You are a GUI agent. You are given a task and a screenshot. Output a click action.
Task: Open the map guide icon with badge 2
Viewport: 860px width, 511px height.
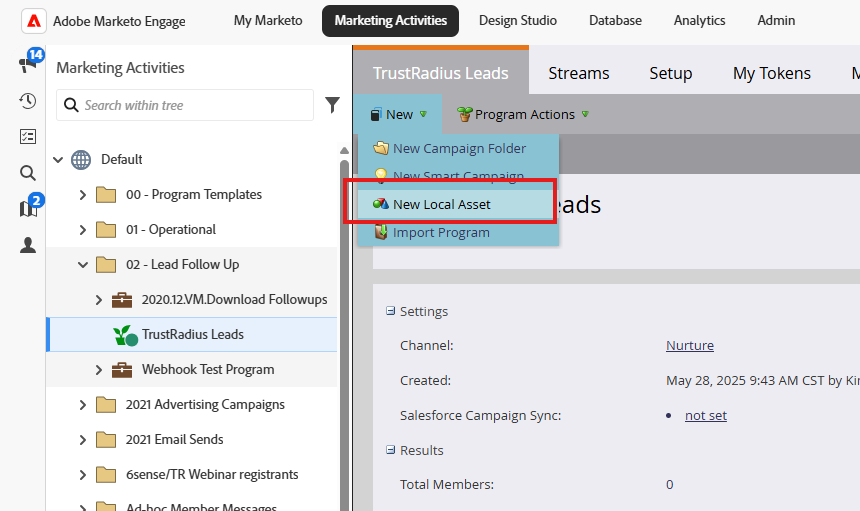tap(29, 207)
